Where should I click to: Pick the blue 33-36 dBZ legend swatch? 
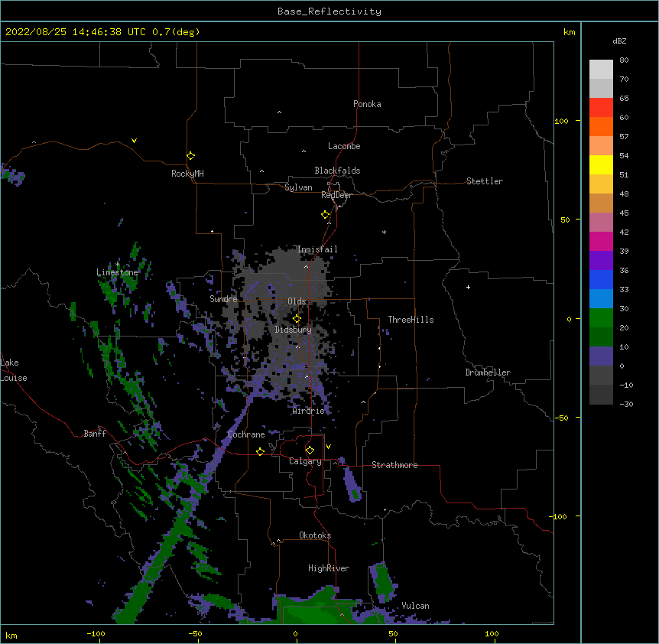(x=601, y=279)
